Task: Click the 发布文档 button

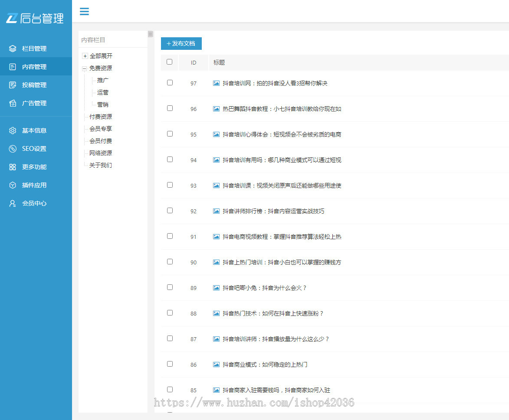Action: (181, 43)
